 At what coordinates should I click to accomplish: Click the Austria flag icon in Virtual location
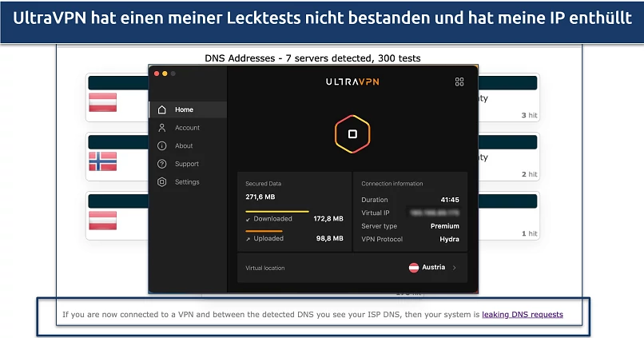tap(414, 268)
